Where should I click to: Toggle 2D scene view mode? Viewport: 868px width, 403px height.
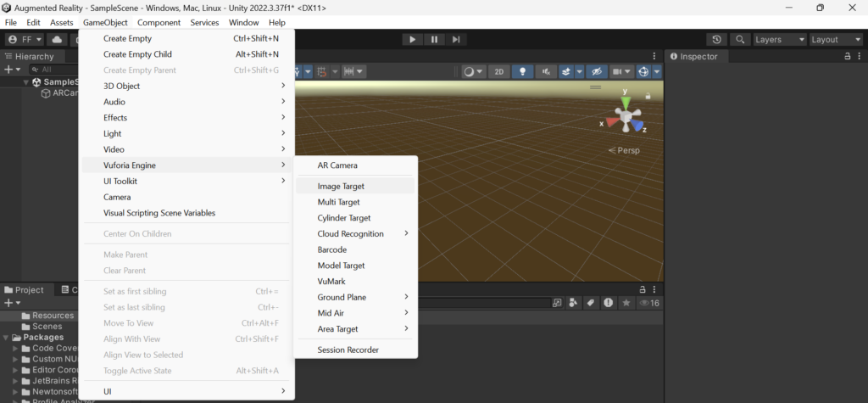(499, 71)
